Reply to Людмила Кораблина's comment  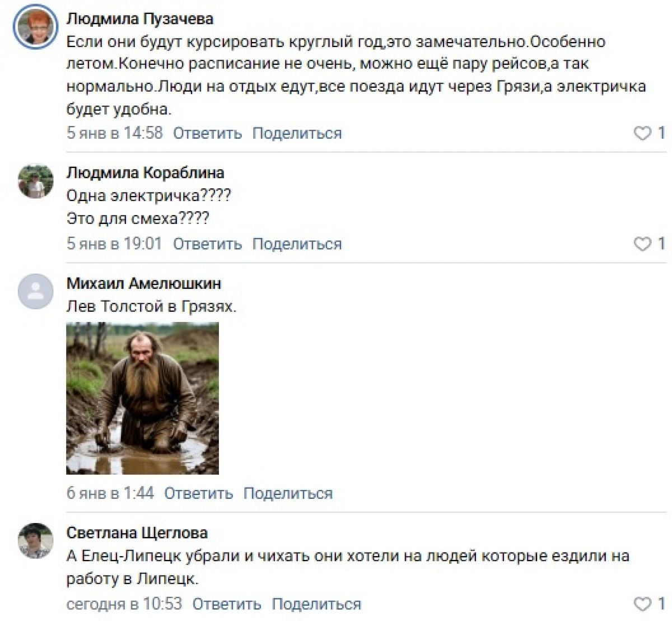[x=207, y=244]
